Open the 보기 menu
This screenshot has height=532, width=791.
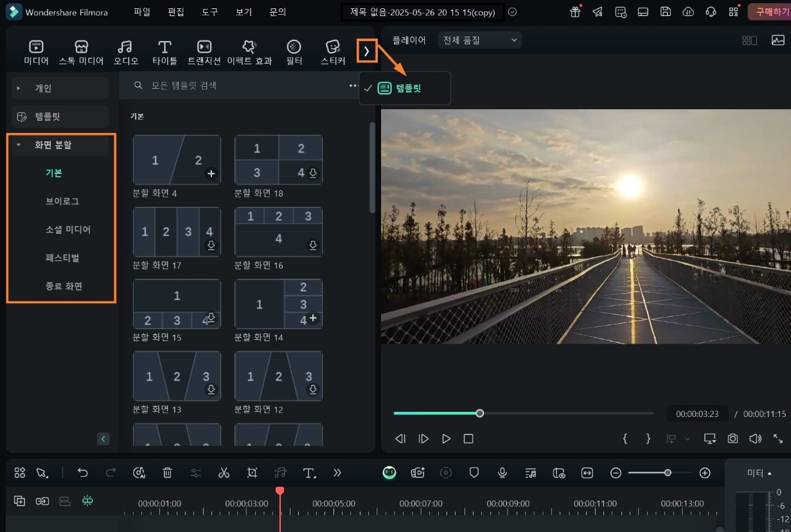(x=244, y=12)
